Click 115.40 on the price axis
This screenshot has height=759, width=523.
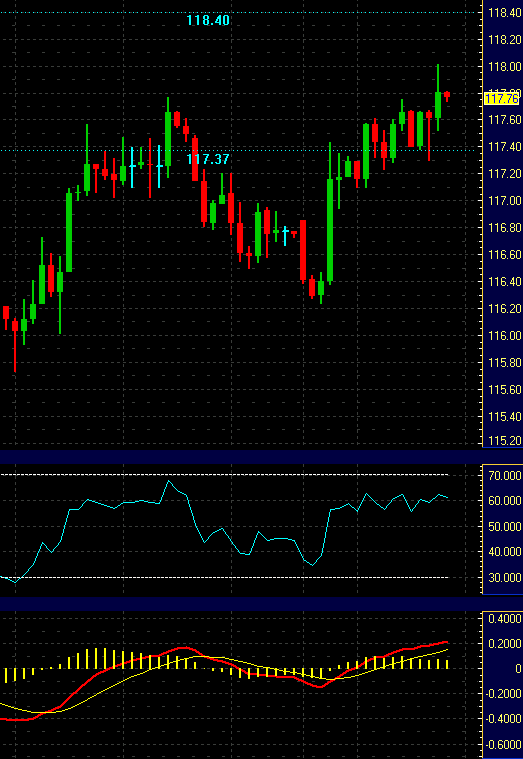point(505,416)
